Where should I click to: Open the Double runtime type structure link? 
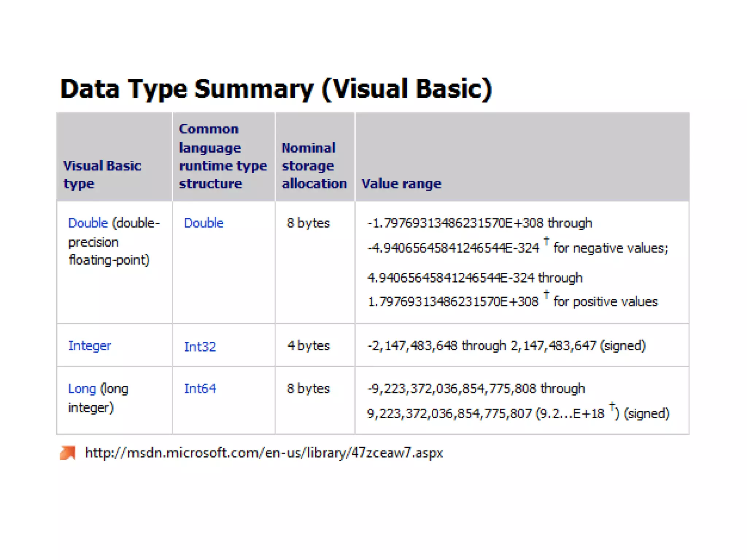pos(204,223)
